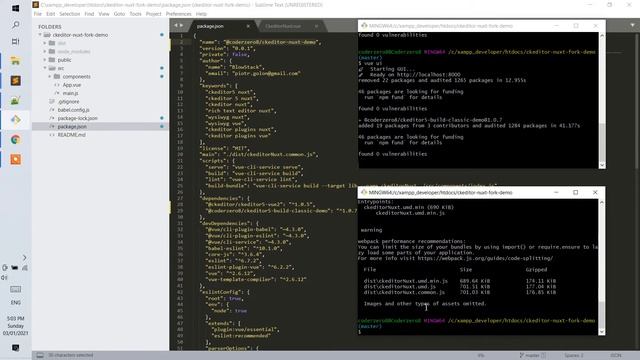Open the Goto menu

click(x=119, y=14)
